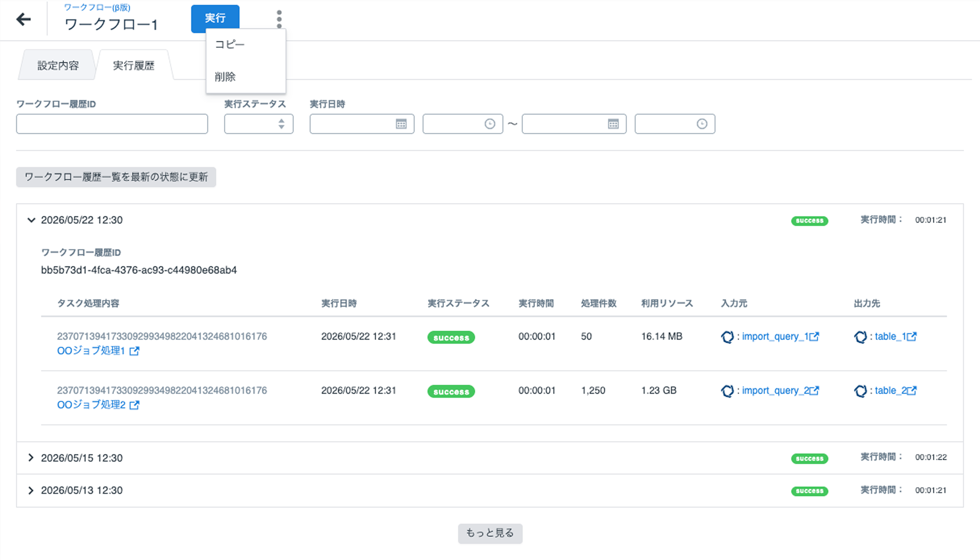This screenshot has width=980, height=560.
Task: Refresh list with ワークフロー履歴一覧を最新の状態に更新
Action: point(116,177)
